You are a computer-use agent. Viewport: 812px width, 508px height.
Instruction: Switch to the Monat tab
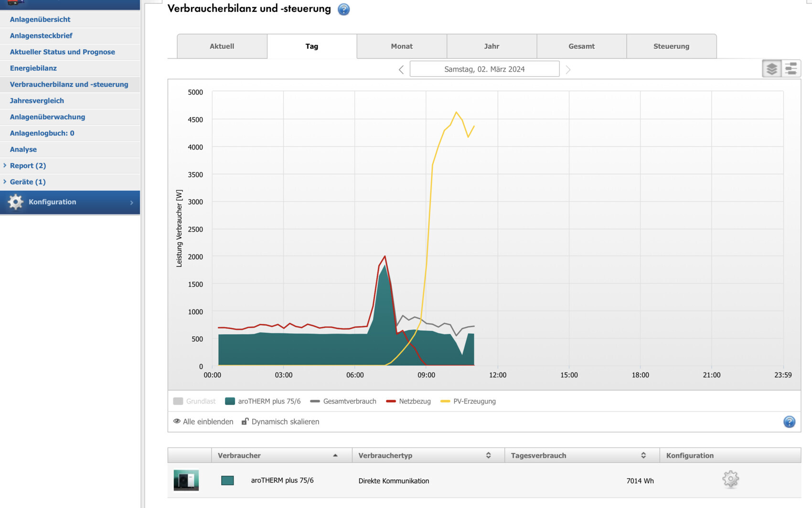point(401,46)
